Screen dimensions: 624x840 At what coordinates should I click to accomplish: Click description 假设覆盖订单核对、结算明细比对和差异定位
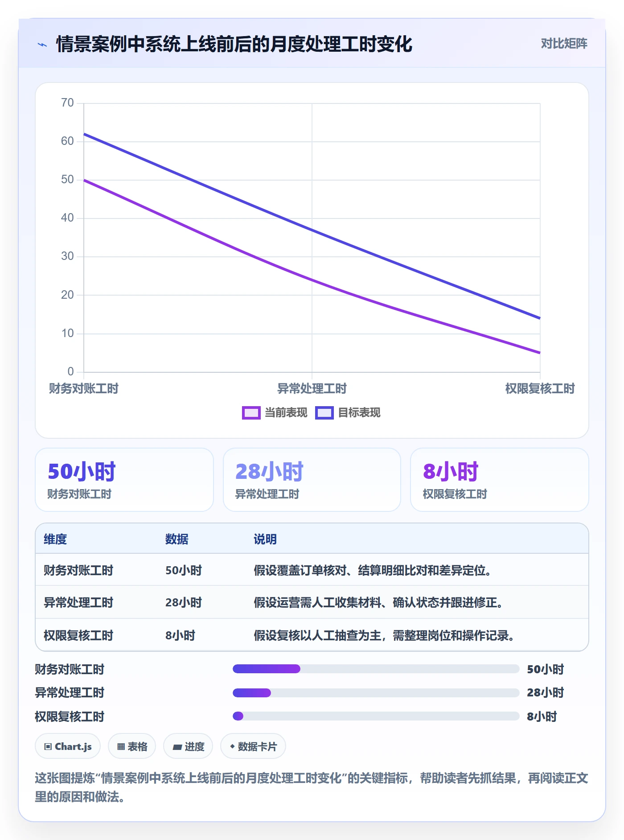373,570
